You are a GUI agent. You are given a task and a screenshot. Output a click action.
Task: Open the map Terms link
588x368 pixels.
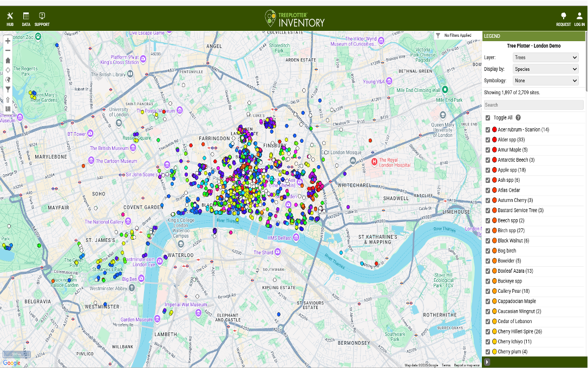point(446,365)
